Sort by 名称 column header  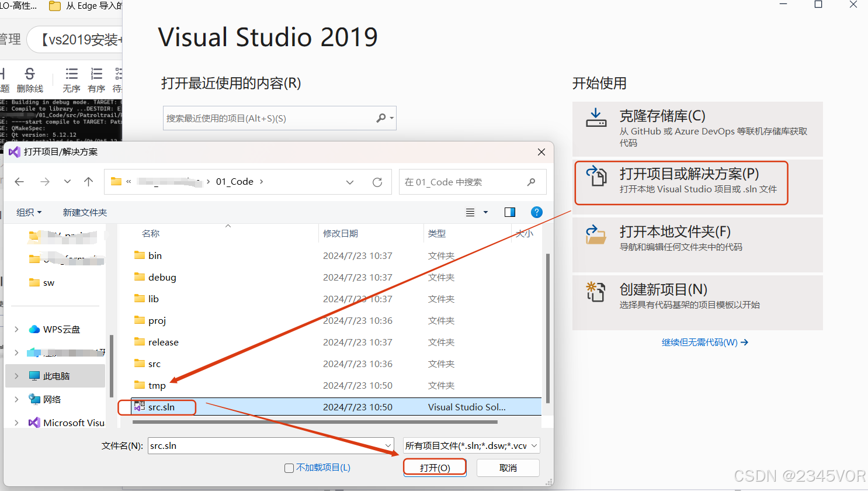(x=151, y=233)
